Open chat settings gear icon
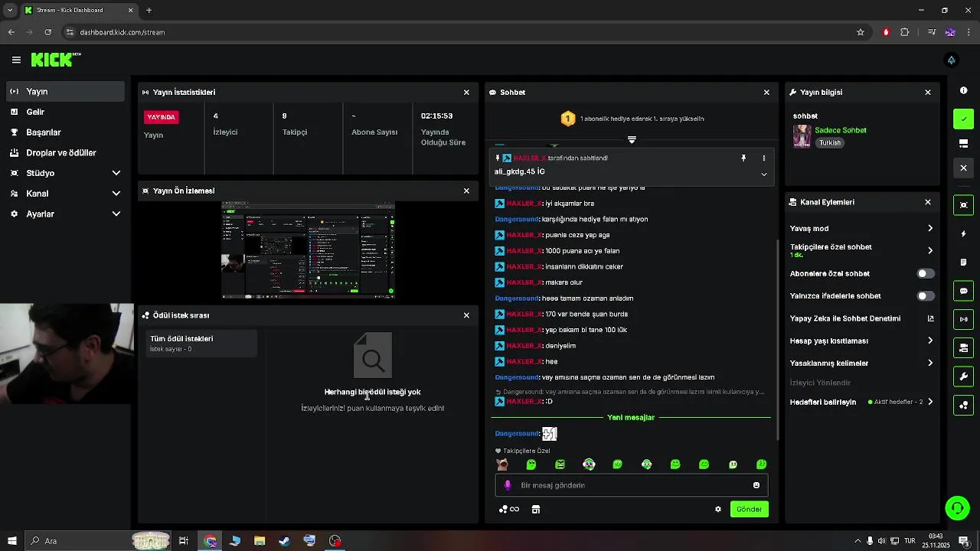 click(718, 509)
